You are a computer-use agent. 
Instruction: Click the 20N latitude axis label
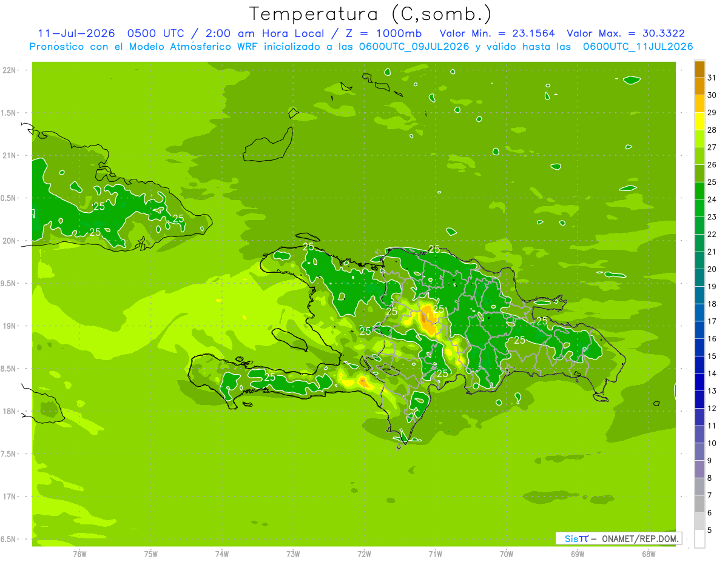(x=8, y=241)
